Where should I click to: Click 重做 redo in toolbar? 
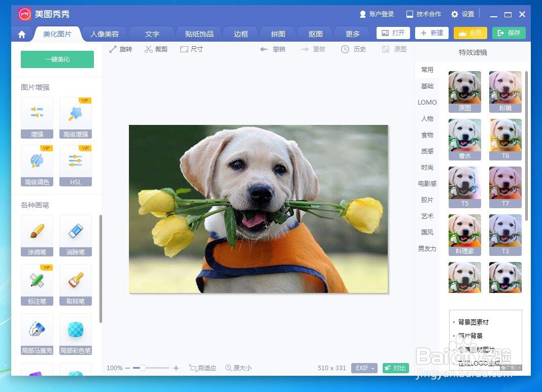pos(313,49)
